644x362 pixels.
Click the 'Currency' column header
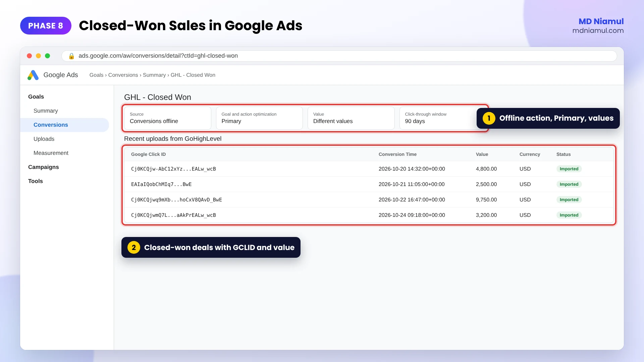coord(530,154)
